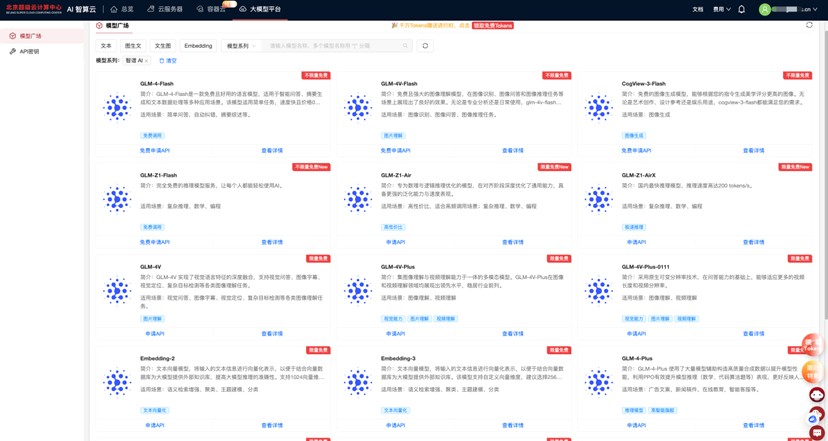This screenshot has height=441, width=828.
Task: Click refresh icon at page top right
Action: (809, 25)
